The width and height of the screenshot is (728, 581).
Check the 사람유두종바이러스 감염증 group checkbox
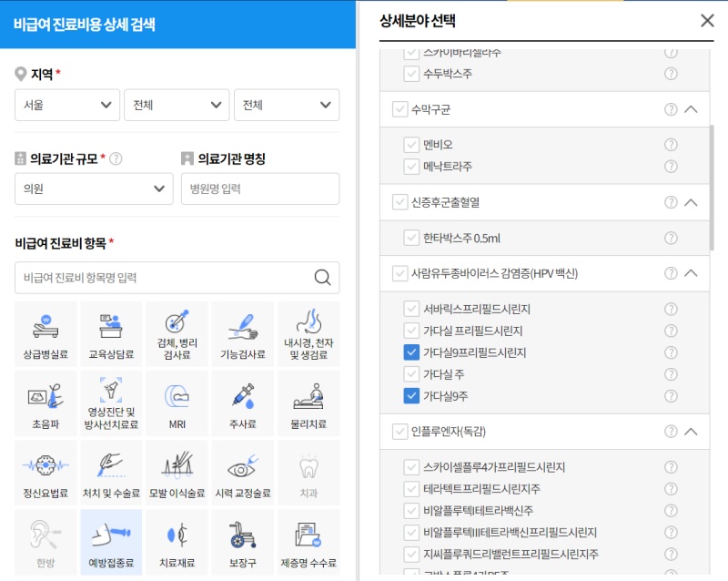pos(399,273)
